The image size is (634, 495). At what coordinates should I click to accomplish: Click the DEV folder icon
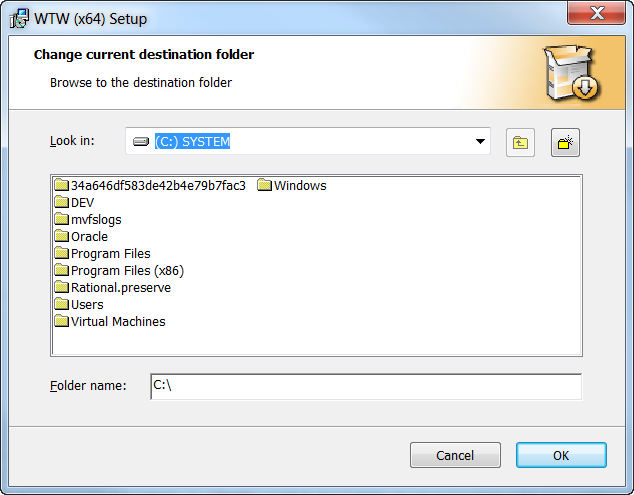click(x=62, y=202)
